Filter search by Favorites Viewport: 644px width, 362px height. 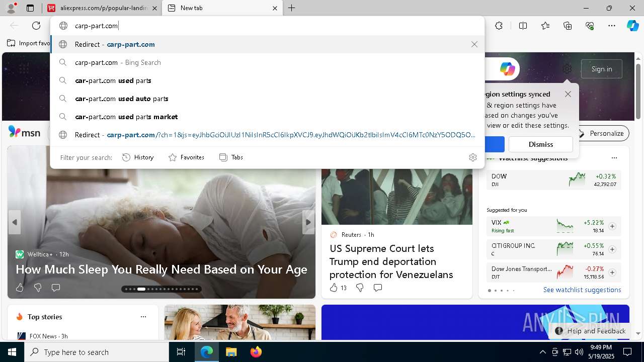tap(186, 157)
